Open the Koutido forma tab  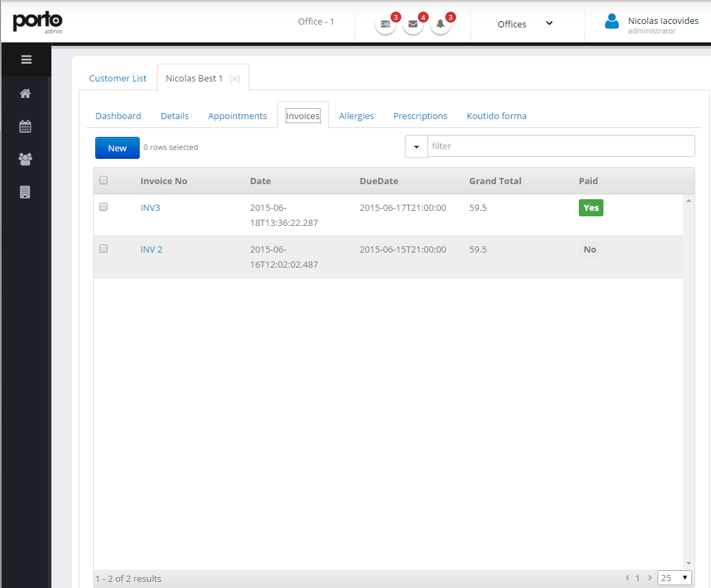[497, 116]
